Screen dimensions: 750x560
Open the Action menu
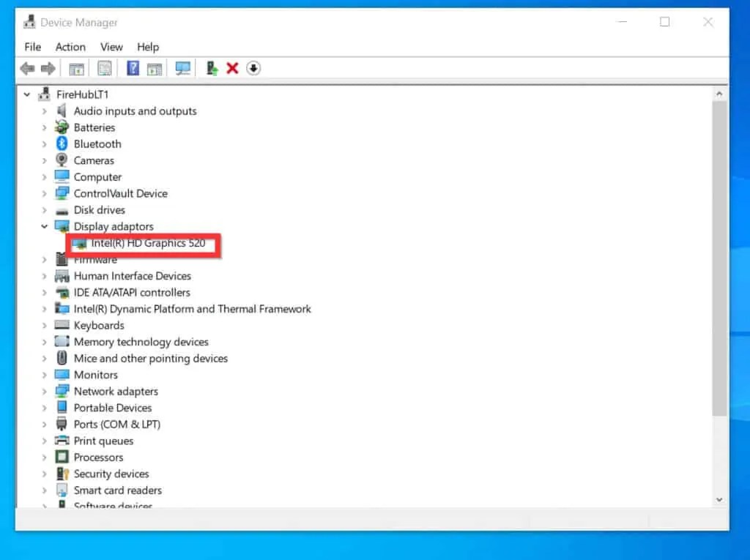click(70, 47)
